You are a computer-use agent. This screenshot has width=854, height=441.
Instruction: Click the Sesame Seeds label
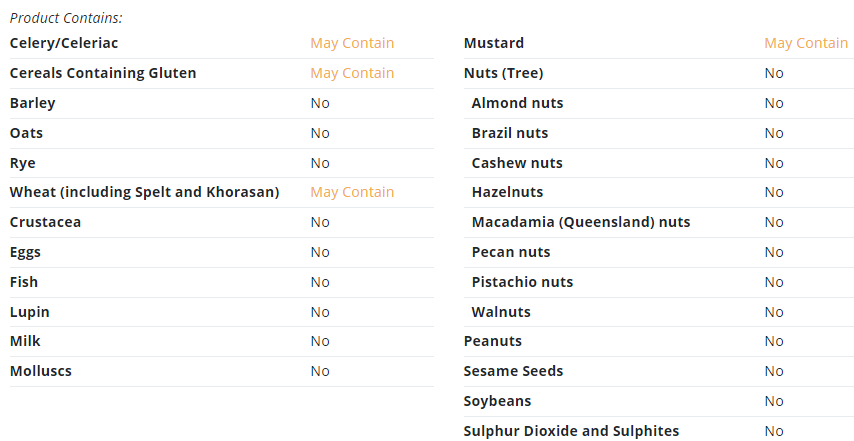(x=513, y=371)
